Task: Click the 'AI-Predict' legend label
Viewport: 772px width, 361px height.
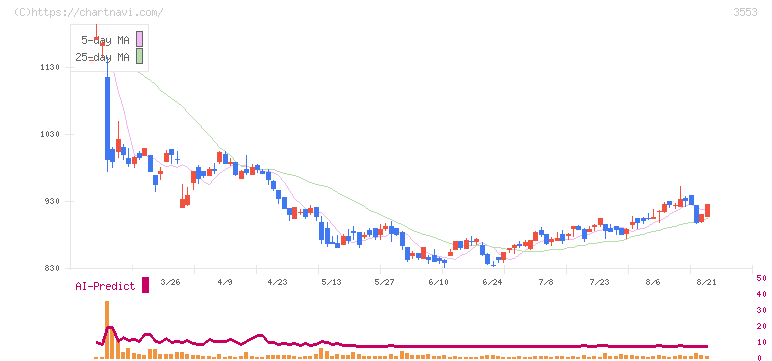Action: click(x=105, y=286)
